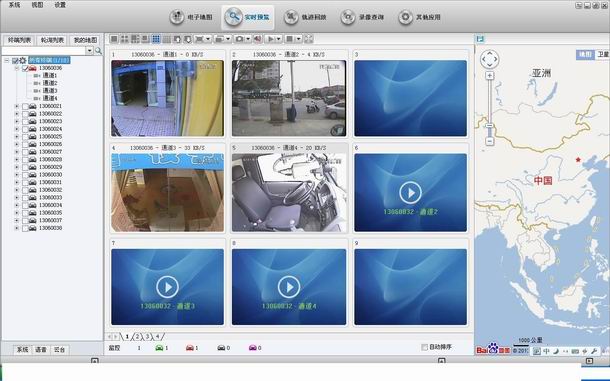Open the 录像查询 recording search module

point(363,18)
